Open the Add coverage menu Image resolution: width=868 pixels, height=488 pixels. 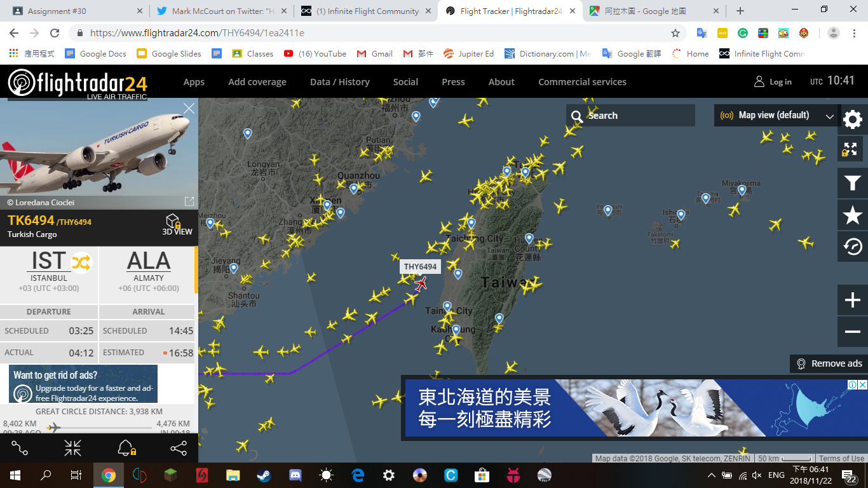(257, 82)
